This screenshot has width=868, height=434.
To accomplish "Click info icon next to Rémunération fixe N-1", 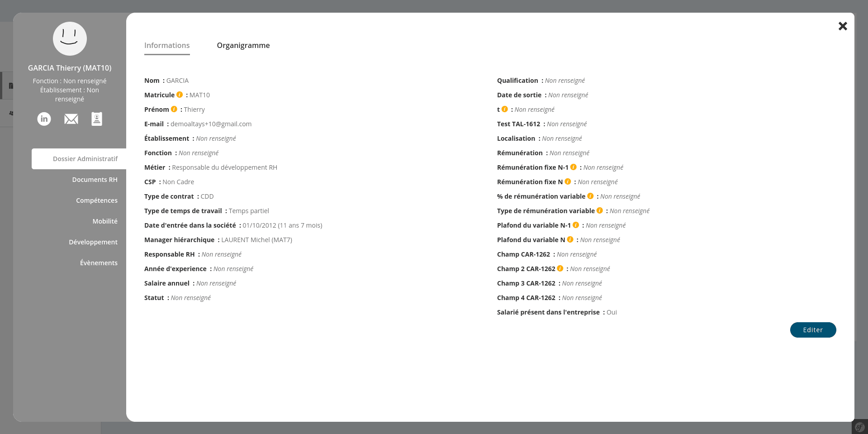I will click(x=574, y=167).
